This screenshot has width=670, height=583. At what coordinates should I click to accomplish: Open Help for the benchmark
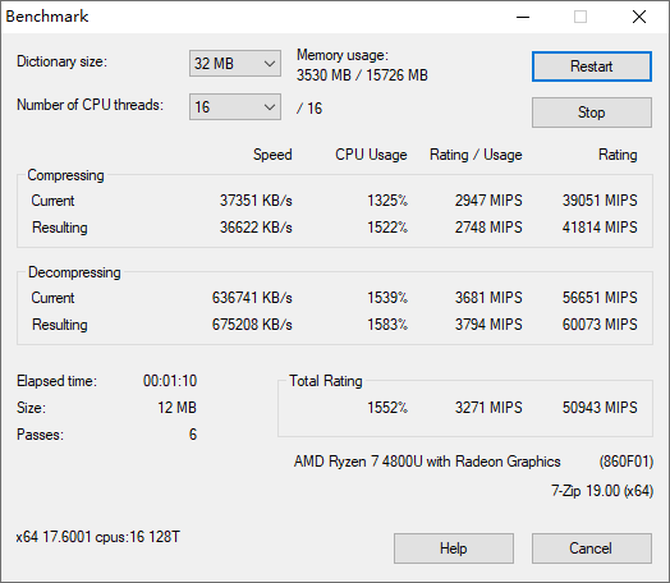pyautogui.click(x=453, y=548)
